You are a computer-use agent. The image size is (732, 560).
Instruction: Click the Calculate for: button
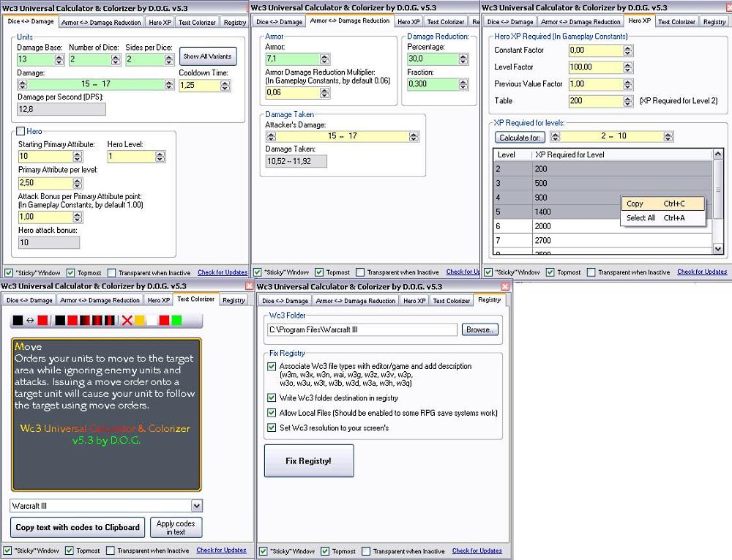[520, 137]
